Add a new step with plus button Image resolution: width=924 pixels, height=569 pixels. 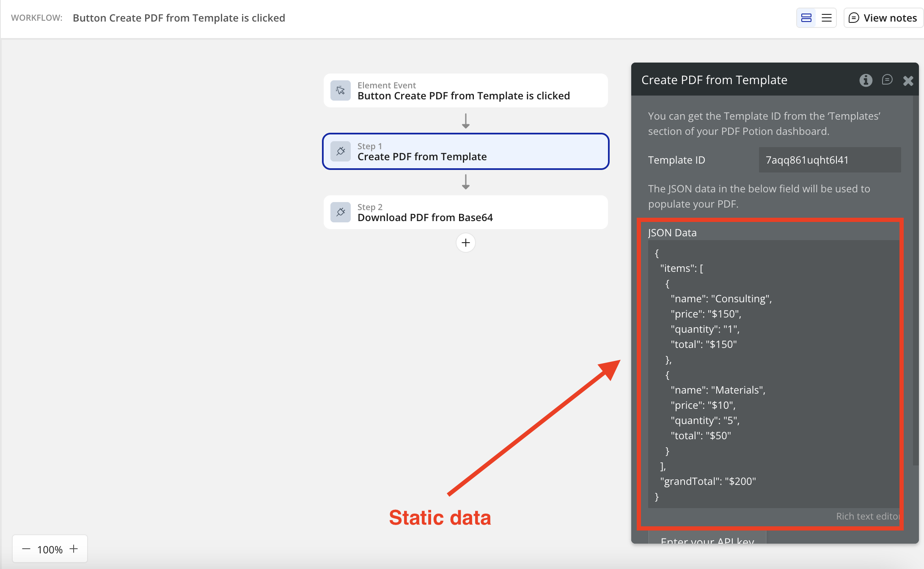pos(465,243)
